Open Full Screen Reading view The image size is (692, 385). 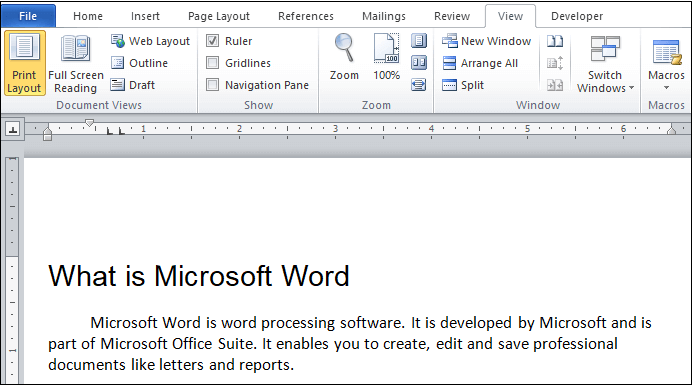click(x=75, y=63)
